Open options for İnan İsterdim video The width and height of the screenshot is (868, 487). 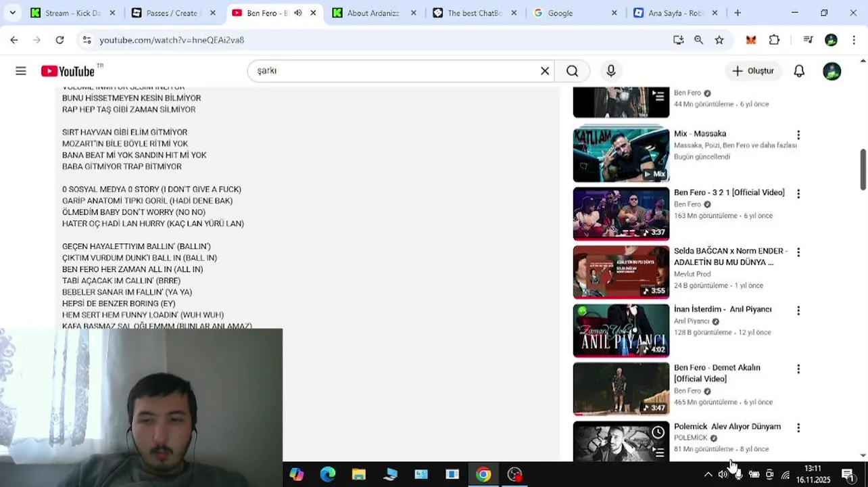tap(798, 310)
